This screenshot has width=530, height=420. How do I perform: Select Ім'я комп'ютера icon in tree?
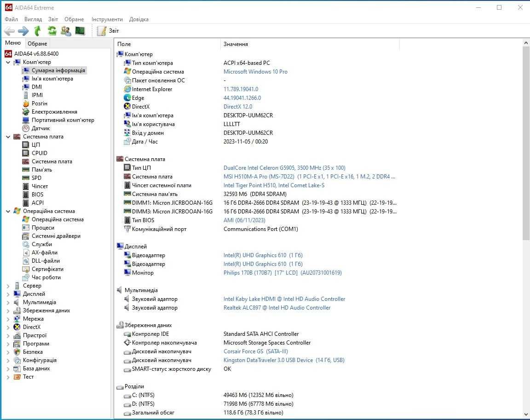(x=26, y=79)
